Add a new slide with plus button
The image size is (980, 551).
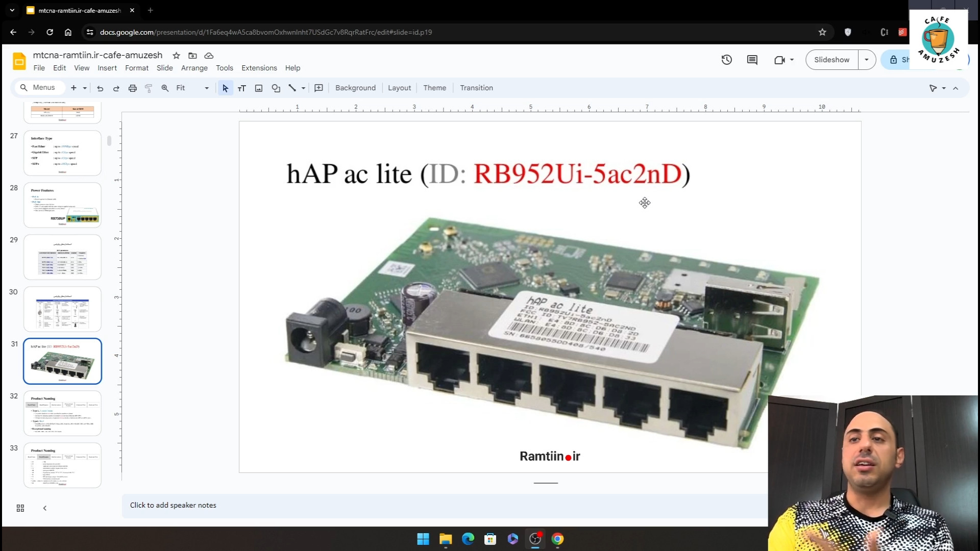point(73,88)
